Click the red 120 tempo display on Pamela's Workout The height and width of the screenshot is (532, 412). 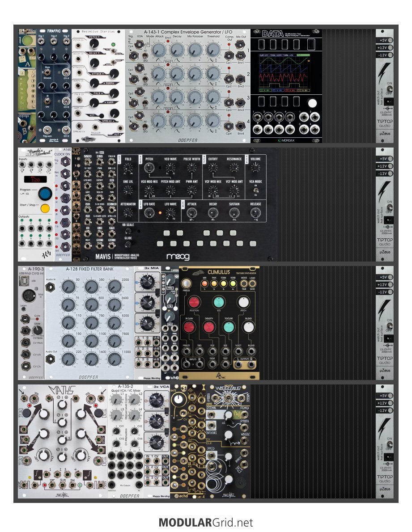35,179
